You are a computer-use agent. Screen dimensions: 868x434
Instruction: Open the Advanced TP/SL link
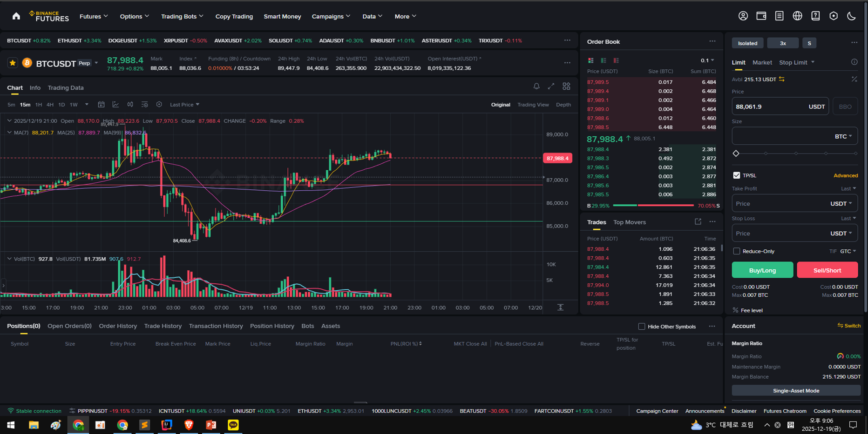pos(845,175)
